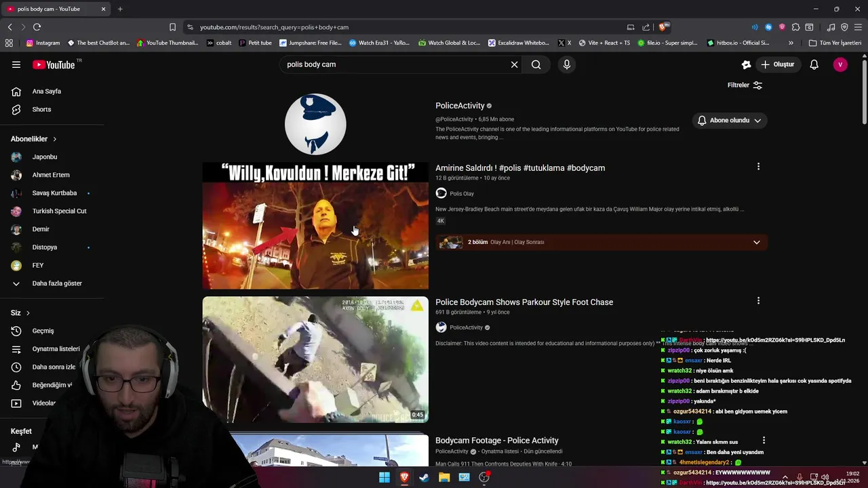The width and height of the screenshot is (868, 488).
Task: Open Windows Start button in taskbar
Action: pos(384,477)
